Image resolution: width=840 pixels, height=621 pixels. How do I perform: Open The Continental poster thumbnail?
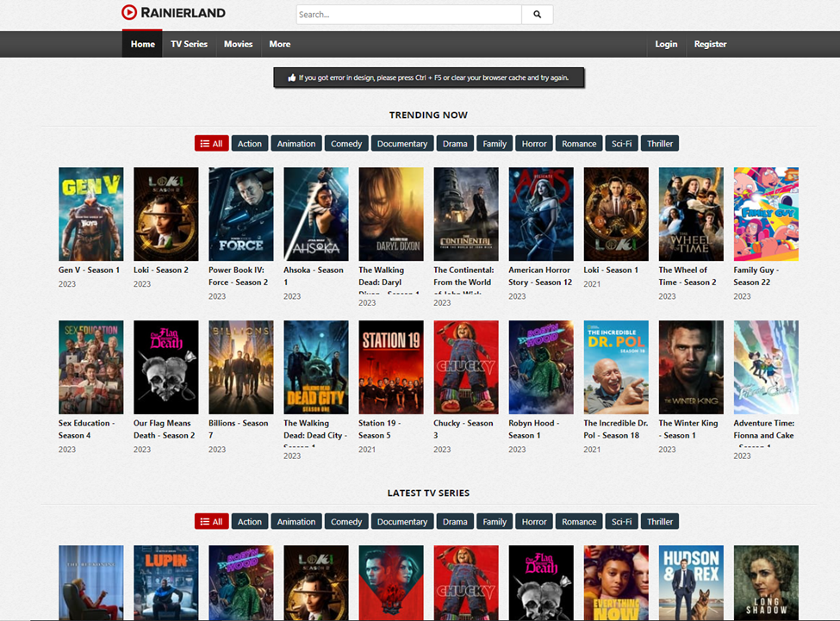tap(466, 214)
